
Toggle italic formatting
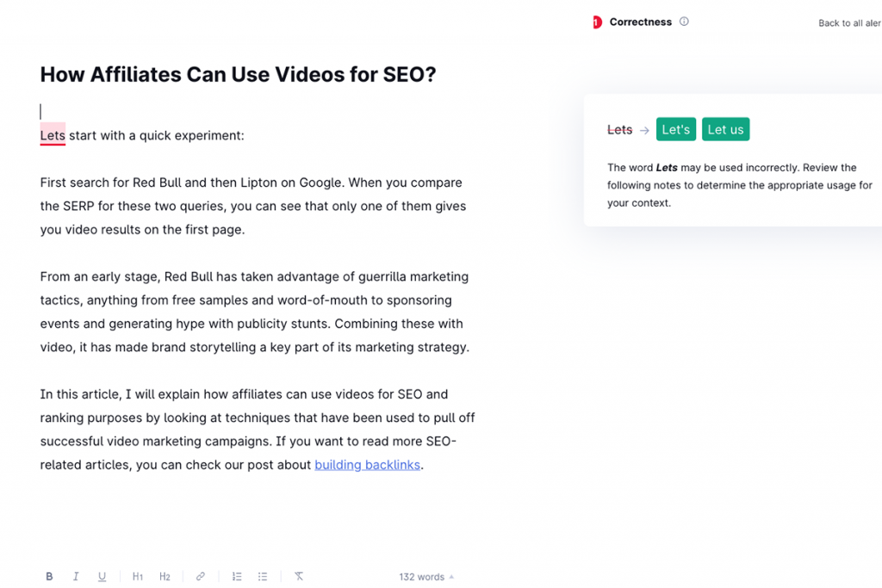pos(76,576)
